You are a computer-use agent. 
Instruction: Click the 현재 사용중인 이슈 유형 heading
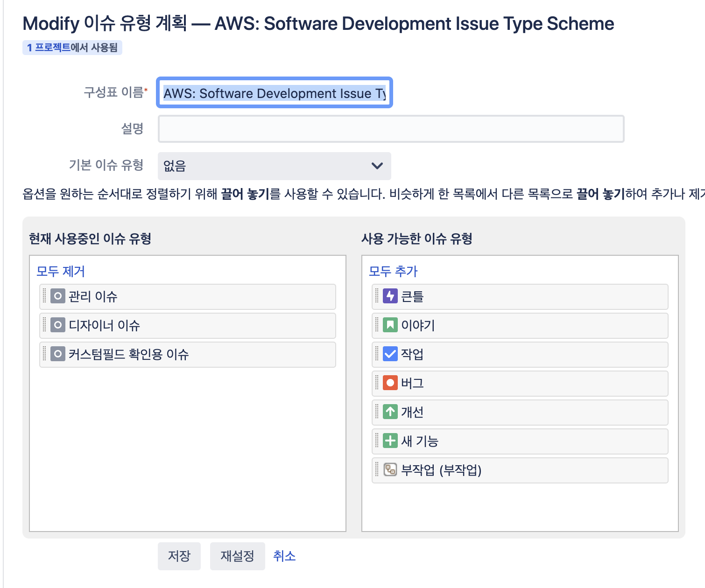point(90,239)
